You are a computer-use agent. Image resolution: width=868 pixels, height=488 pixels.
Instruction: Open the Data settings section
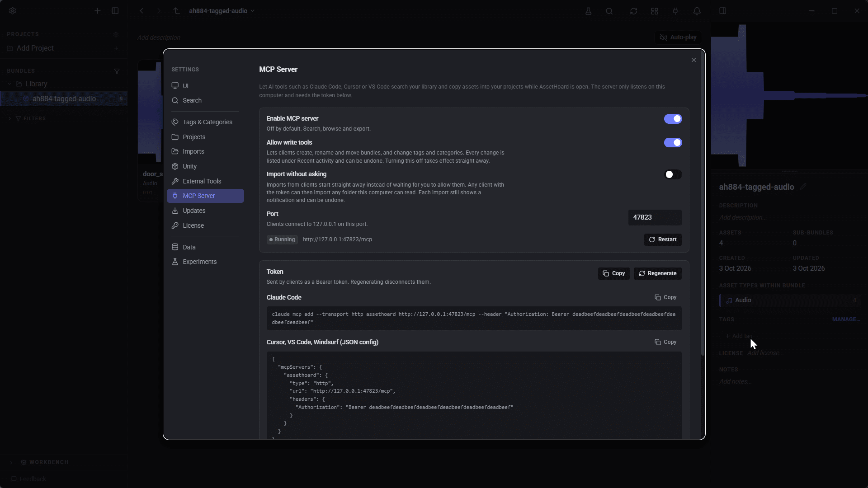205,247
